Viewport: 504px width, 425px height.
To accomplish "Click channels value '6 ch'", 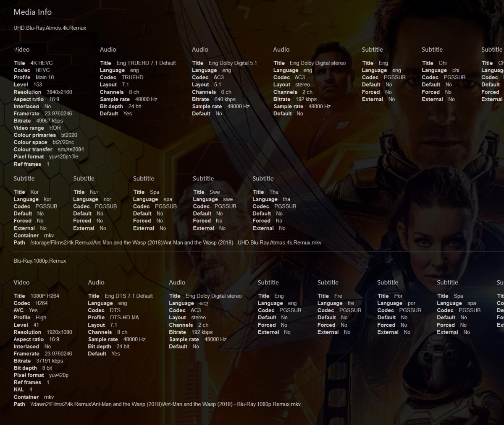I will point(226,92).
